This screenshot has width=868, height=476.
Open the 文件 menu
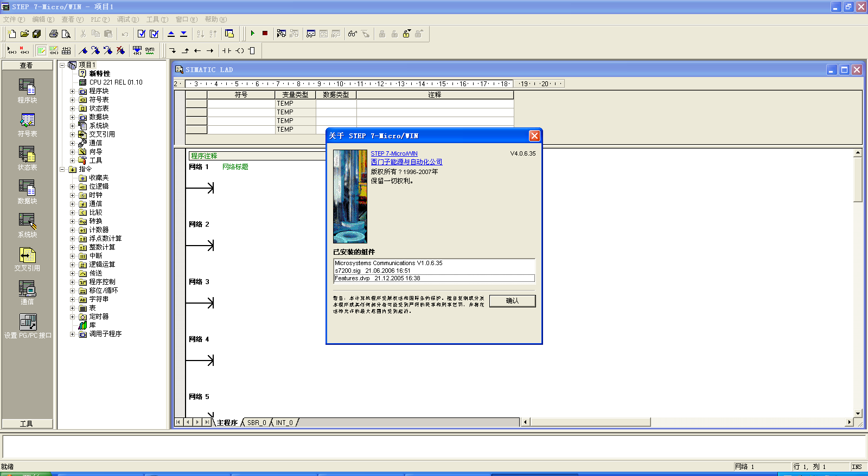tap(14, 20)
